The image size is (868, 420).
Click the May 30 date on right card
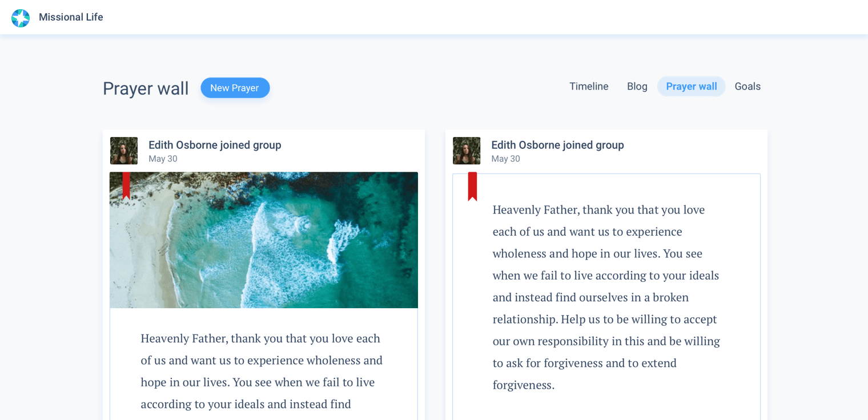pyautogui.click(x=505, y=159)
